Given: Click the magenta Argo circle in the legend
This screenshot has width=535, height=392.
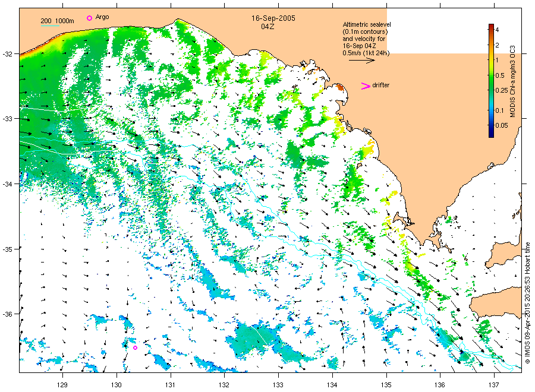Looking at the screenshot, I should point(89,18).
